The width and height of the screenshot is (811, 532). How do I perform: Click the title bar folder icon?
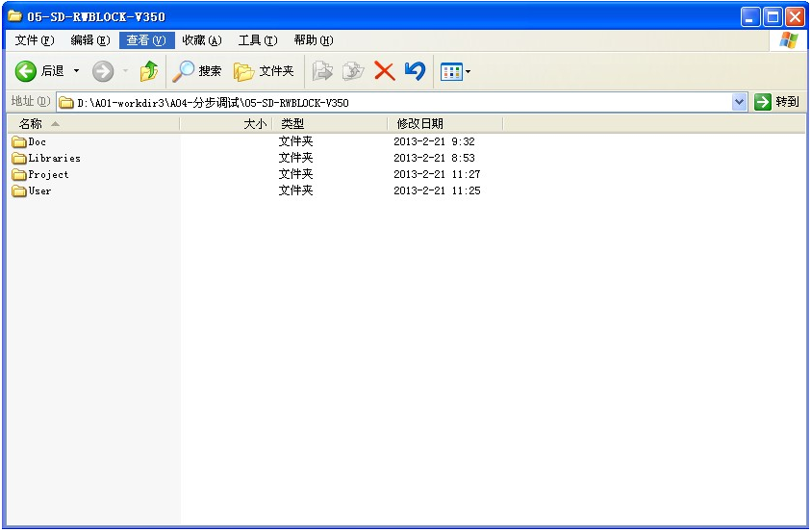15,16
